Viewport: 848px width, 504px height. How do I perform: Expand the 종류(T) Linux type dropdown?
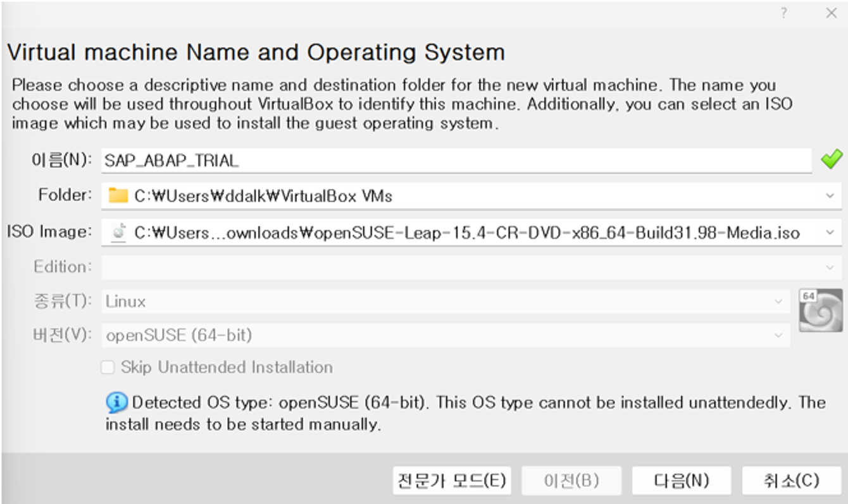click(x=778, y=302)
